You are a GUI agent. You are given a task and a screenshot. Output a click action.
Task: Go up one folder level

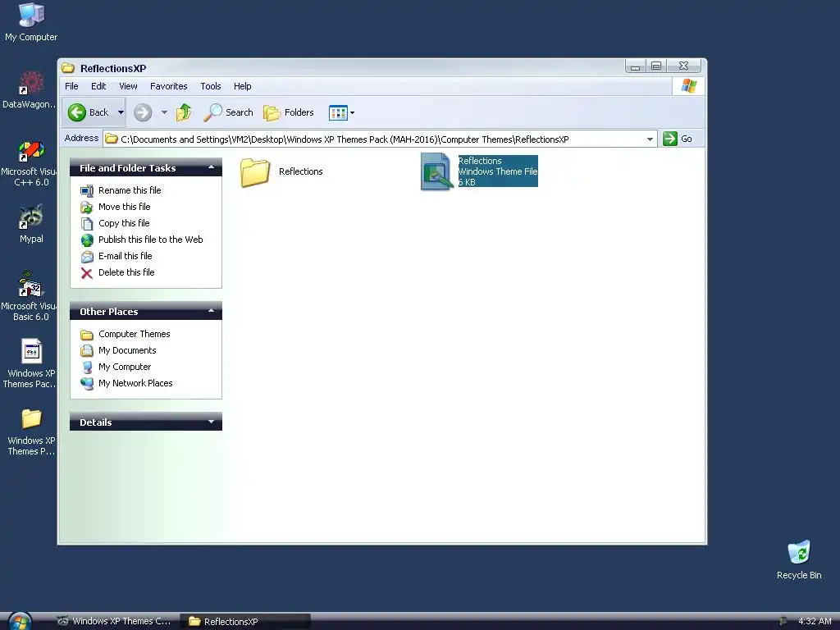184,112
